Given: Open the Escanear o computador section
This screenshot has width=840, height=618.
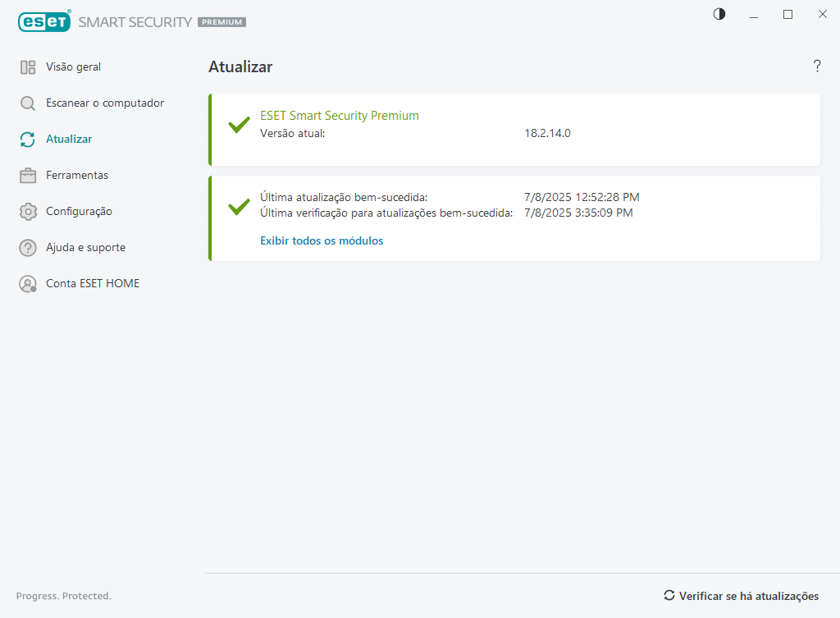Looking at the screenshot, I should pos(105,103).
